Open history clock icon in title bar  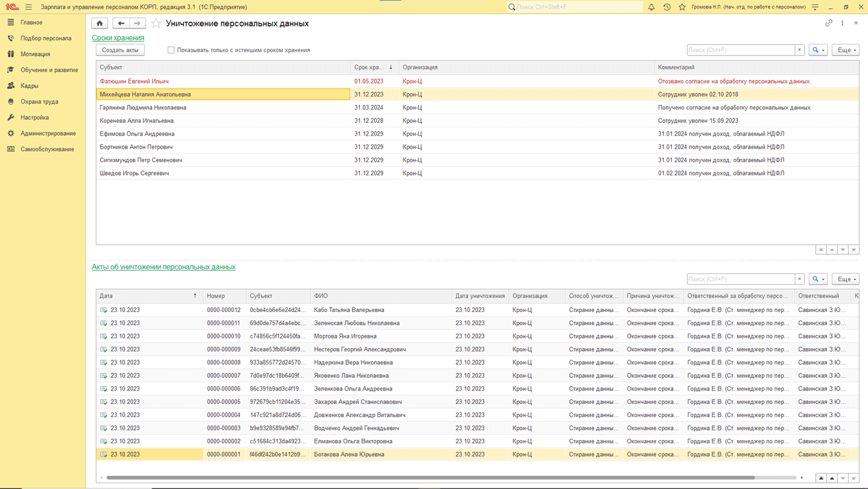pyautogui.click(x=667, y=7)
